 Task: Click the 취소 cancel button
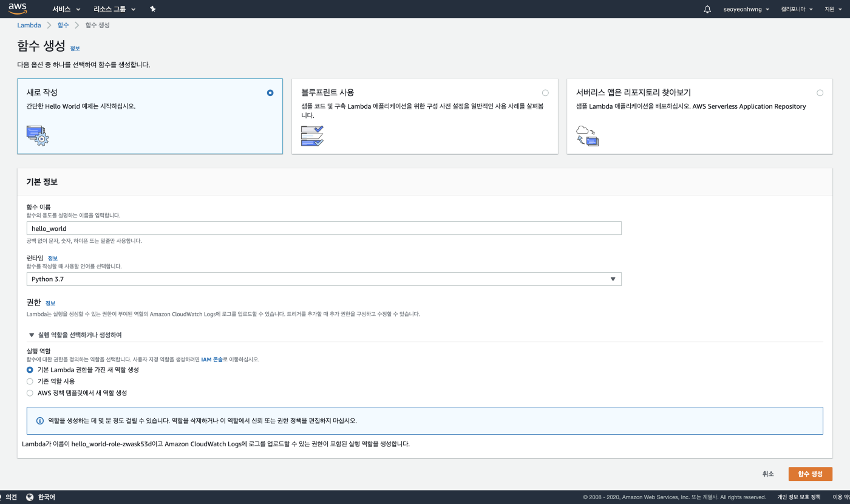tap(768, 474)
